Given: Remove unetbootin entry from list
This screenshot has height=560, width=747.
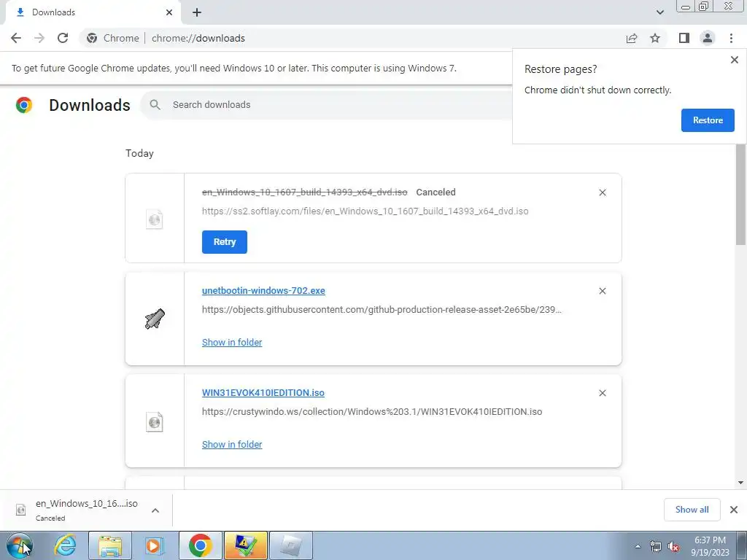Looking at the screenshot, I should (x=602, y=291).
